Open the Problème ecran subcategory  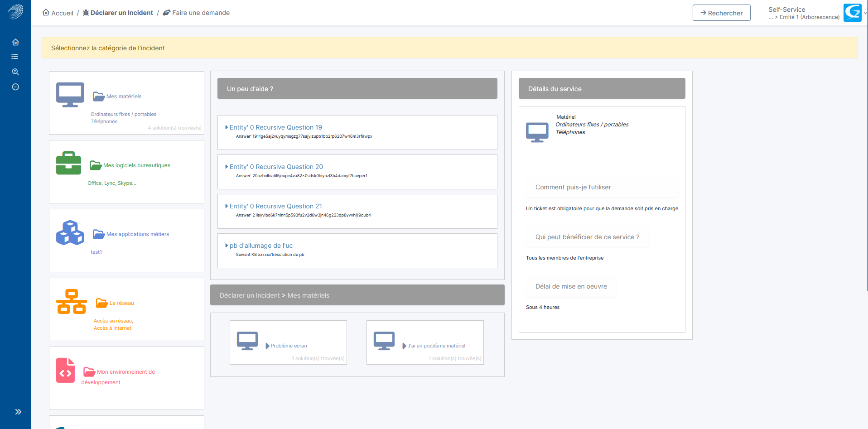point(289,346)
